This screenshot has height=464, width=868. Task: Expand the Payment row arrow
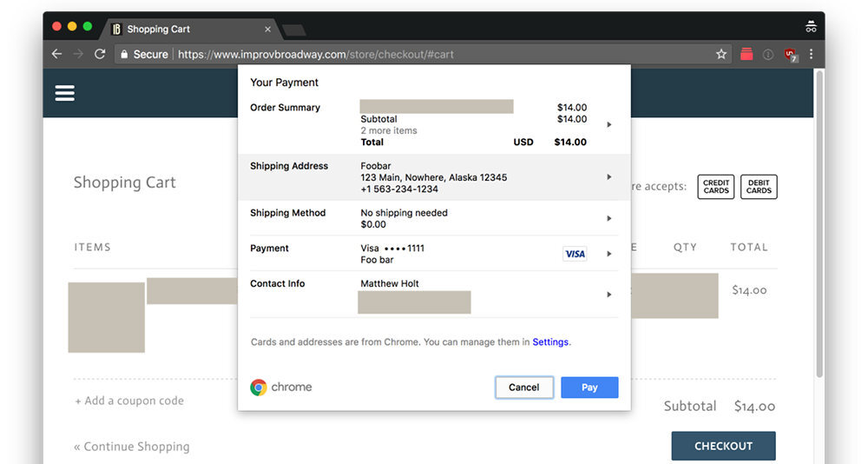point(609,254)
